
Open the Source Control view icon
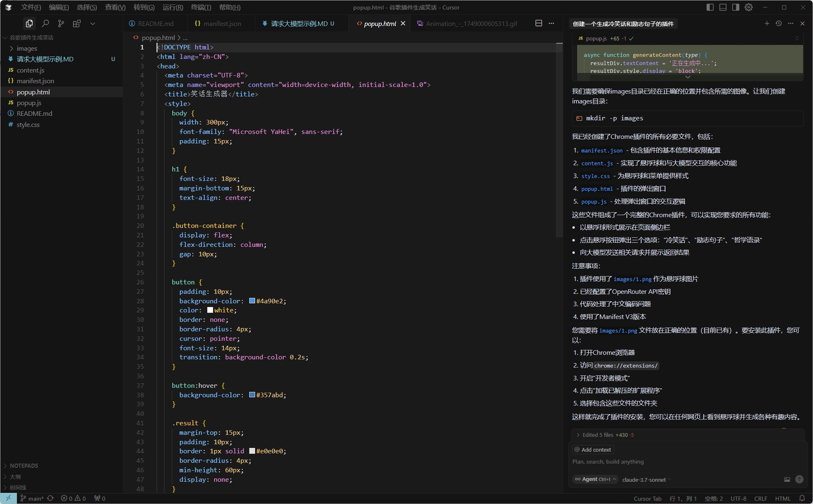(61, 23)
